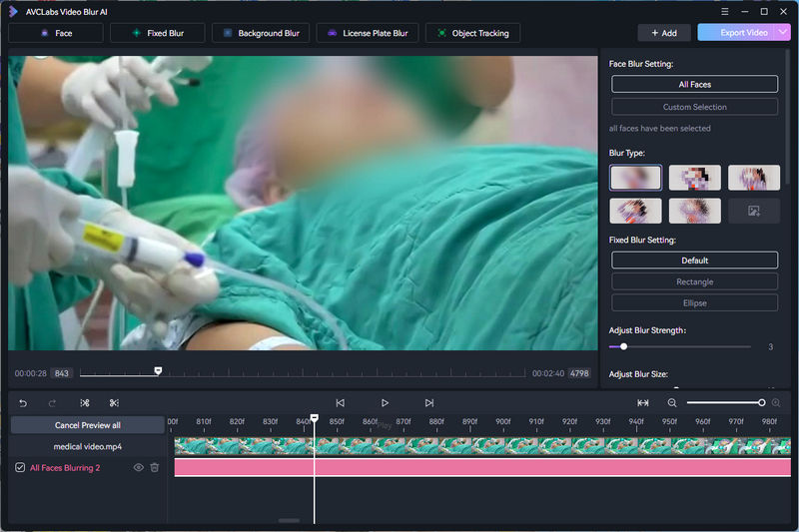
Task: Zoom out the timeline with magnifier minus
Action: 672,402
